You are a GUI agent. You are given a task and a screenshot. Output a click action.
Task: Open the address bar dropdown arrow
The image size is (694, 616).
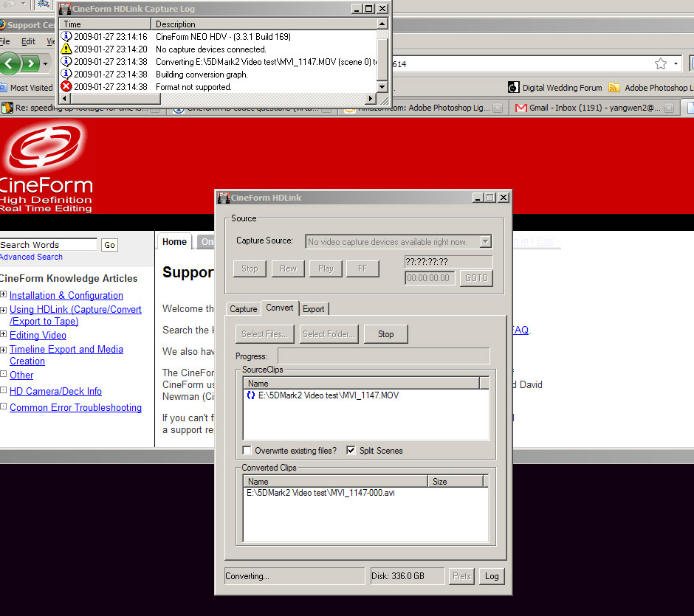coord(676,63)
